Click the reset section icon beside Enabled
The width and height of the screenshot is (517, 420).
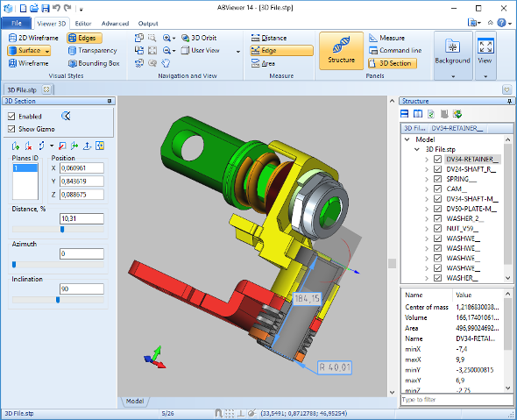click(66, 116)
